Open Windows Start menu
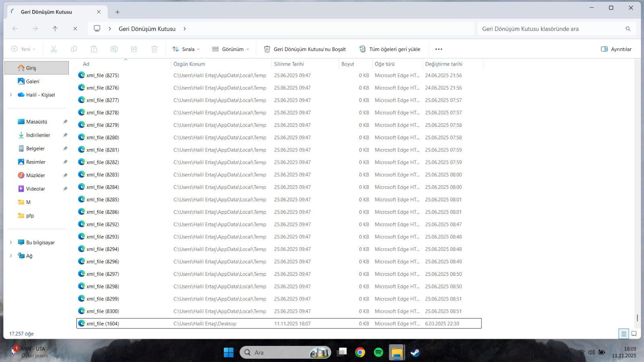 (229, 352)
